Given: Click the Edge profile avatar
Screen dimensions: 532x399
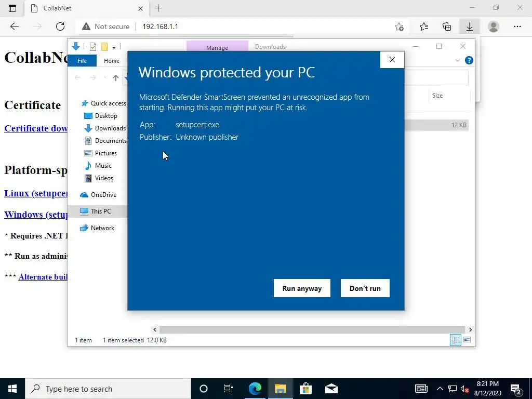Looking at the screenshot, I should click(x=494, y=26).
